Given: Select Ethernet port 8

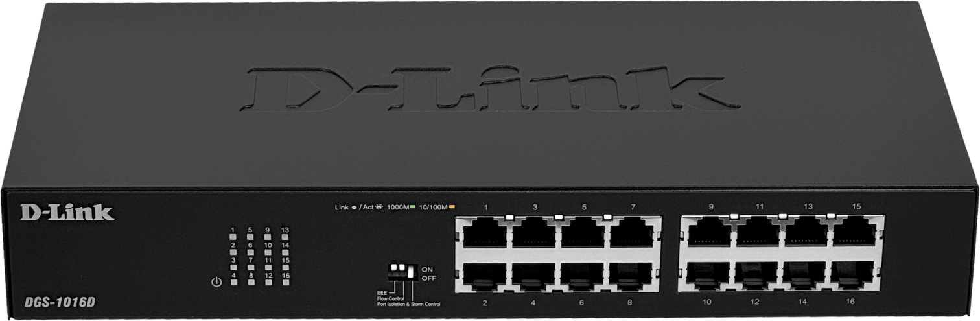Looking at the screenshot, I should pos(631,277).
